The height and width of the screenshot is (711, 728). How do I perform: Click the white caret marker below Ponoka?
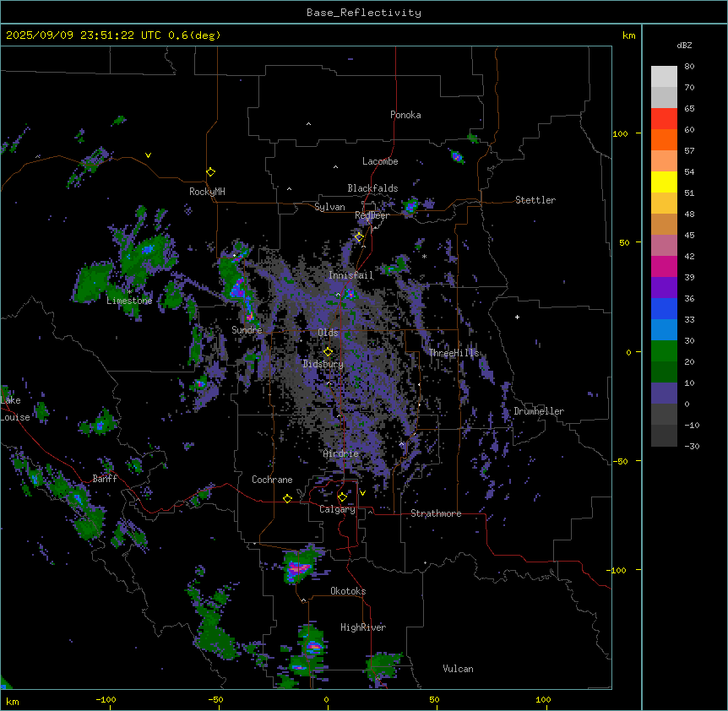tap(308, 124)
